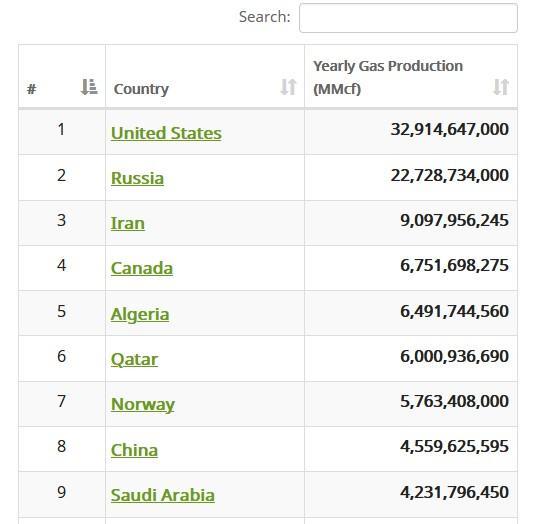This screenshot has width=541, height=524.
Task: Open the Russia country link
Action: [x=137, y=178]
